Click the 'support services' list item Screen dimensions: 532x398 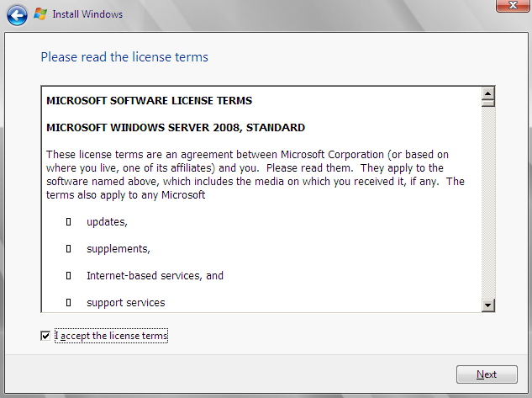(x=125, y=303)
